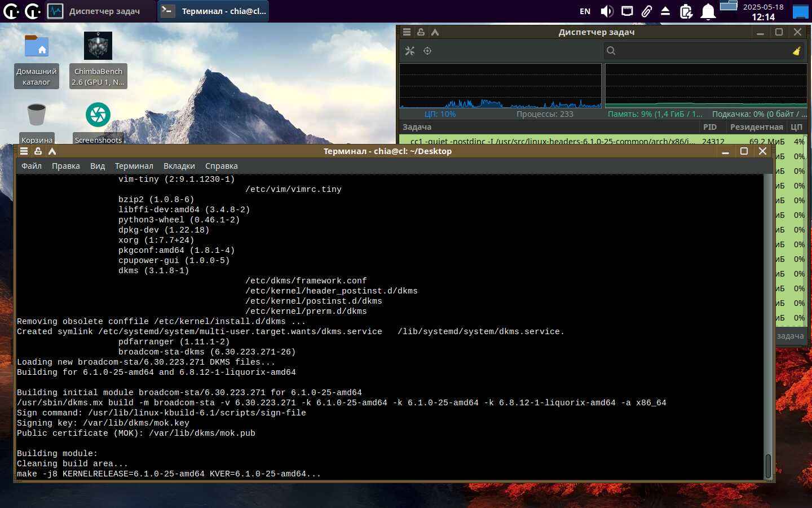Open the Файл menu in the terminal
Image resolution: width=812 pixels, height=508 pixels.
click(x=32, y=166)
